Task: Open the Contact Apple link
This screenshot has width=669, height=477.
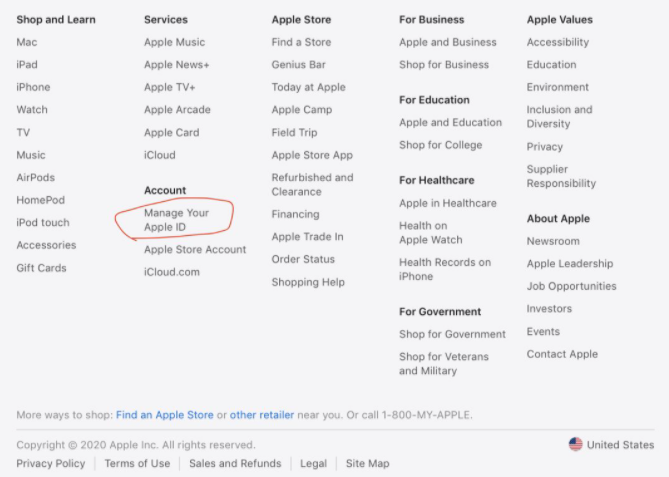Action: pos(562,354)
